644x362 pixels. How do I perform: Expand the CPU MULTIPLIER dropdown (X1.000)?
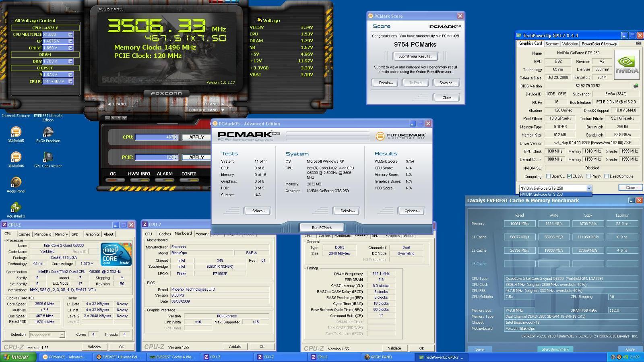[x=70, y=35]
